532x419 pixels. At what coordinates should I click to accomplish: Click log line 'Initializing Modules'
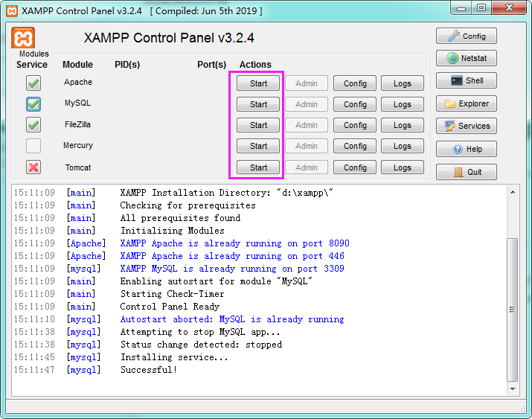pos(173,231)
